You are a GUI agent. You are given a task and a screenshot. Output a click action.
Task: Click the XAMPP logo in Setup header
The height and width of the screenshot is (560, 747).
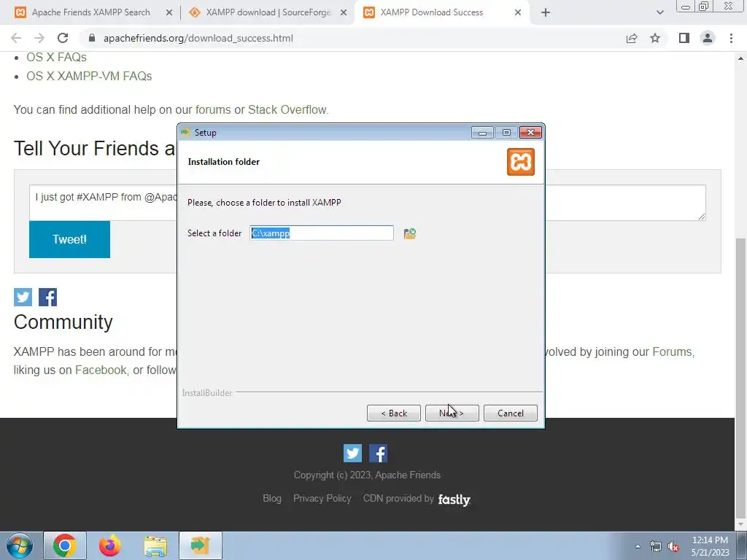point(521,162)
